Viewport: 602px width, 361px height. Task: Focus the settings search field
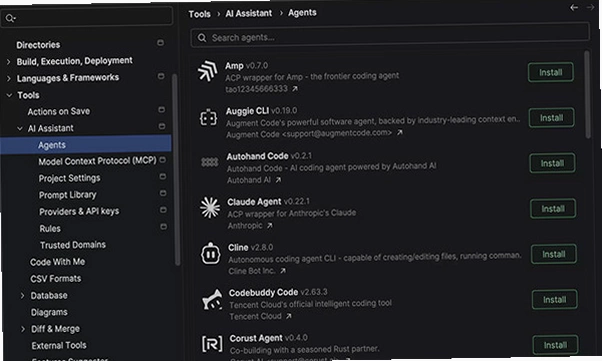click(x=87, y=17)
